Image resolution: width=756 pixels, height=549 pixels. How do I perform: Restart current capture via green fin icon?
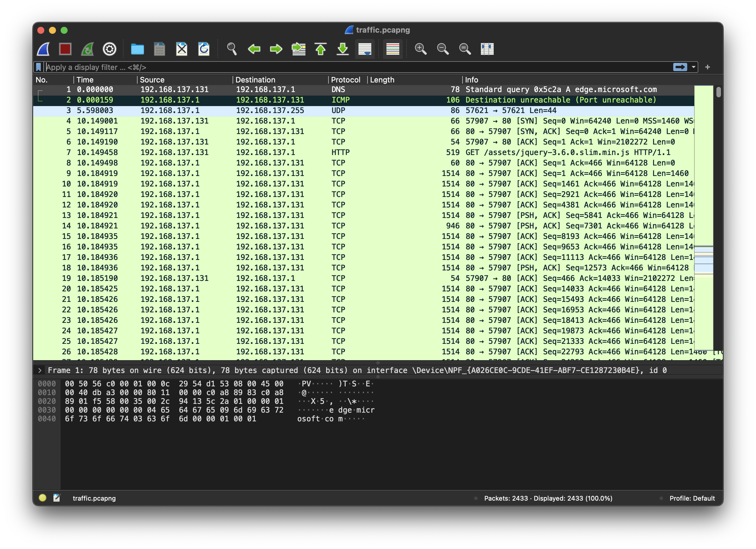pos(87,49)
